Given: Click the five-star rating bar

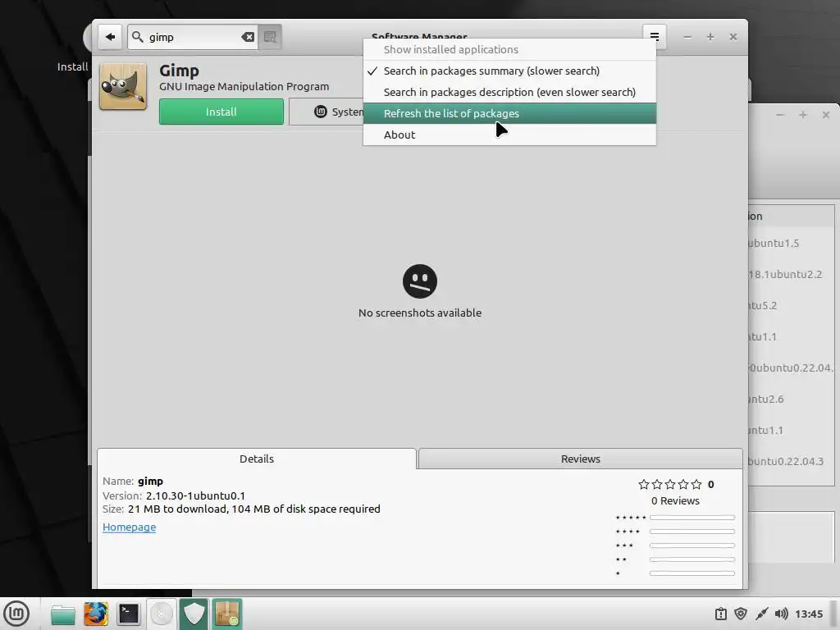Looking at the screenshot, I should coord(692,518).
